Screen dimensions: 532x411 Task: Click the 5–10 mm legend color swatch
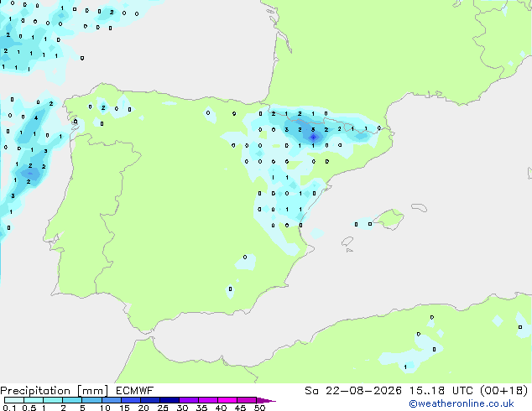91,400
